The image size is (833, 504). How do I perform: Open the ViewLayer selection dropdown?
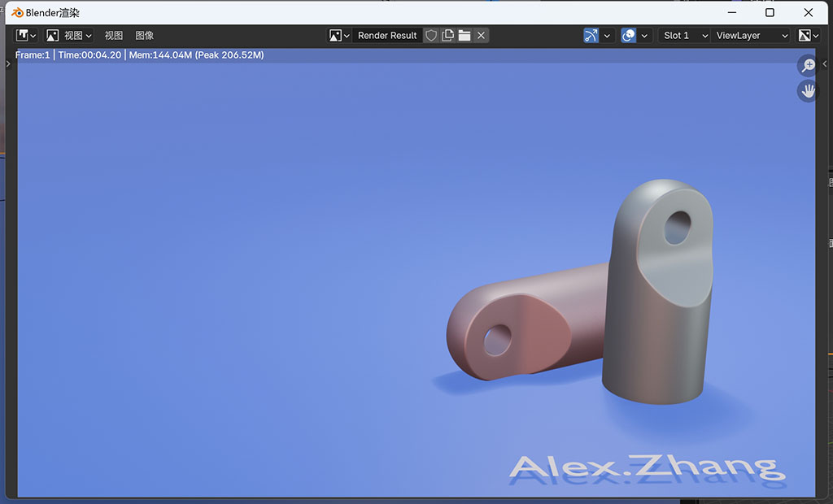[x=751, y=36]
